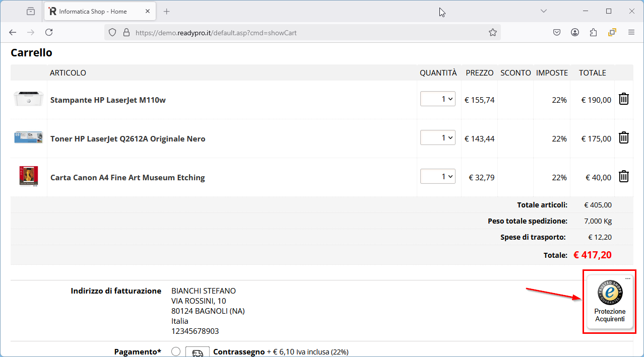The height and width of the screenshot is (357, 644).
Task: Open the Firefox hamburger application menu
Action: 631,32
